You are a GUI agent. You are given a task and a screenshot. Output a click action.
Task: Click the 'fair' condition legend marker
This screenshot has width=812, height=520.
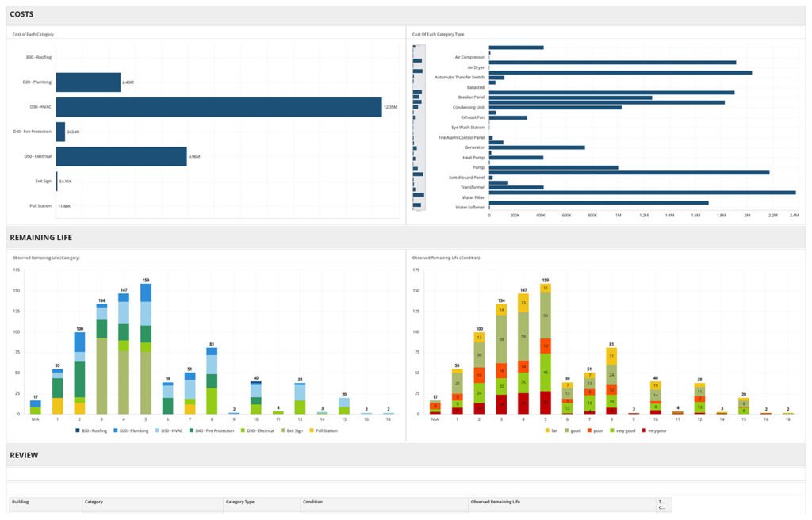[x=549, y=430]
